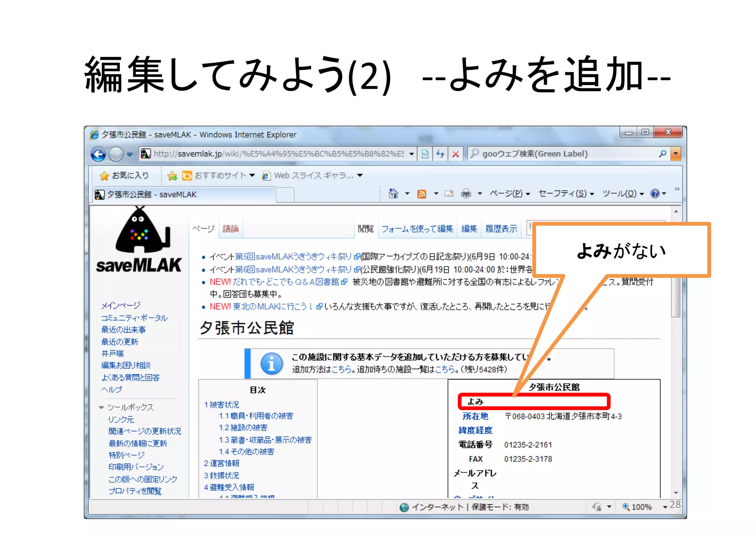Open the address bar dropdown arrow

tap(411, 154)
